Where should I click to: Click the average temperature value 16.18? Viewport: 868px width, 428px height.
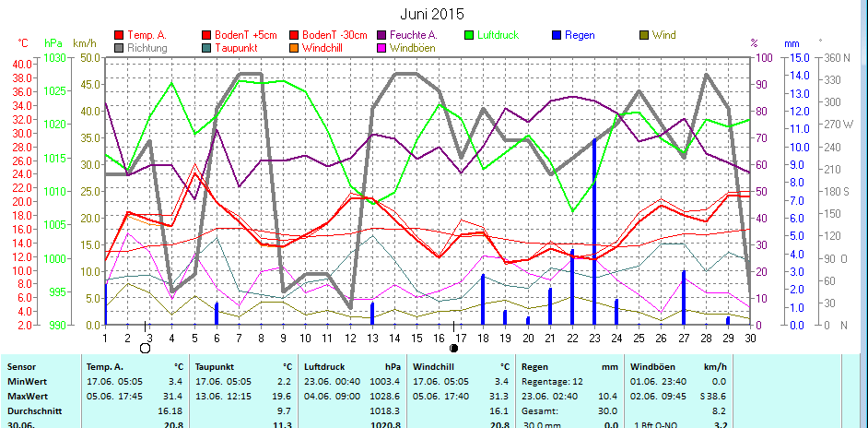170,411
